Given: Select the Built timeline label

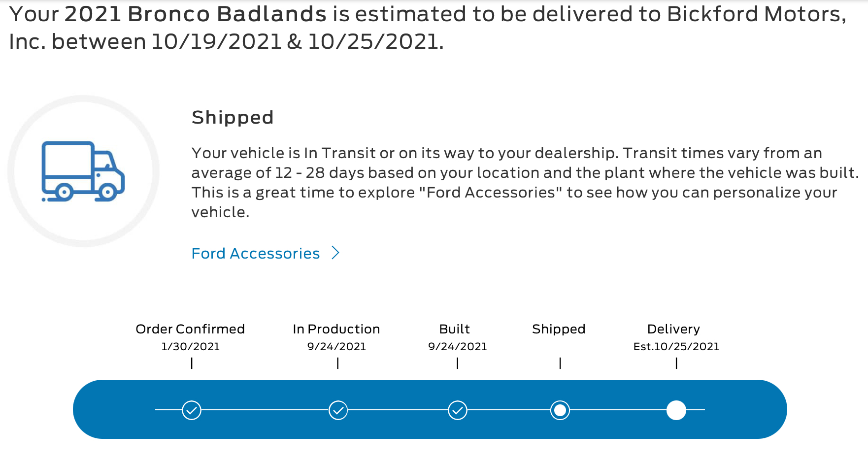Looking at the screenshot, I should click(x=454, y=329).
